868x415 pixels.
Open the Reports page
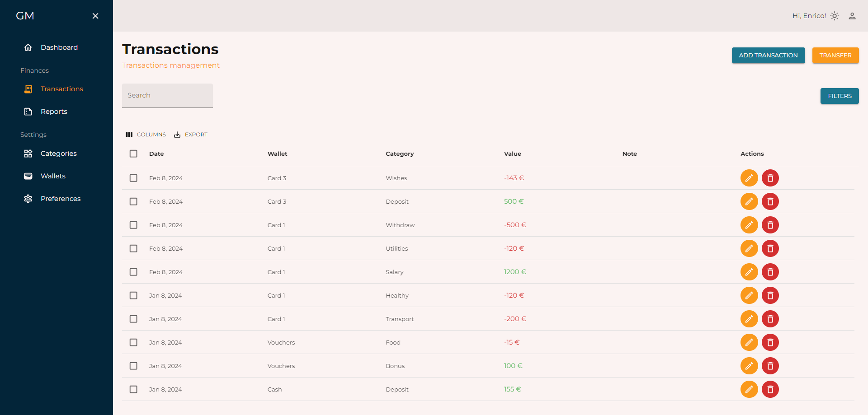tap(54, 112)
